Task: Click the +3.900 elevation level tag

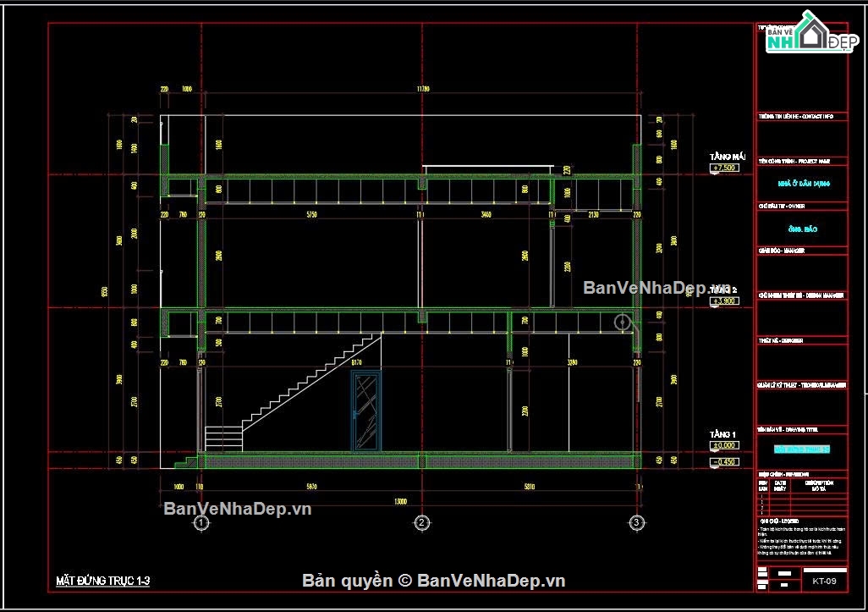Action: (x=724, y=301)
